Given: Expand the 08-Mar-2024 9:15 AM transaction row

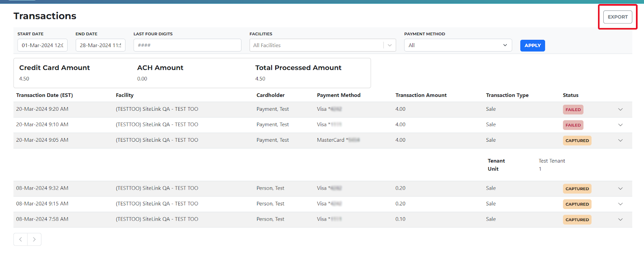Looking at the screenshot, I should click(620, 204).
